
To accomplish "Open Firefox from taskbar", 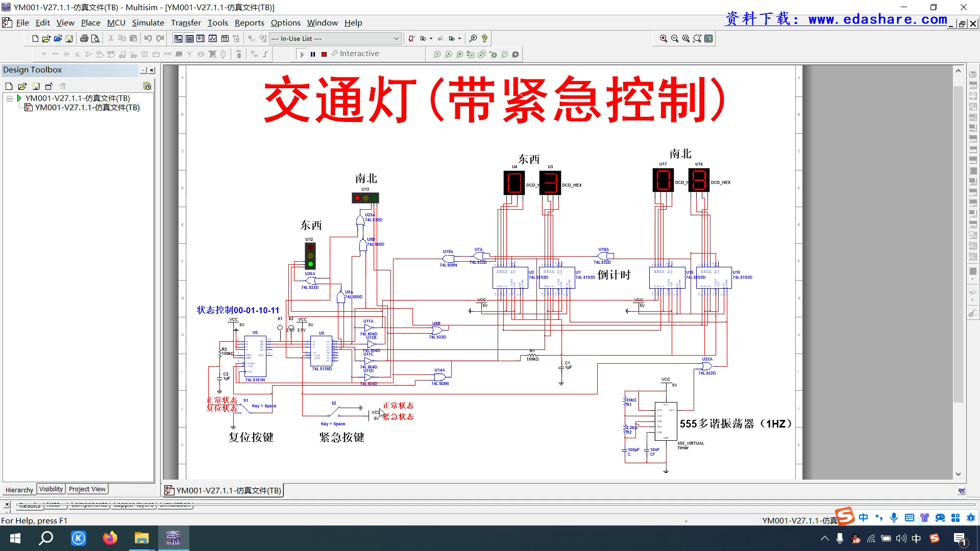I will 110,538.
